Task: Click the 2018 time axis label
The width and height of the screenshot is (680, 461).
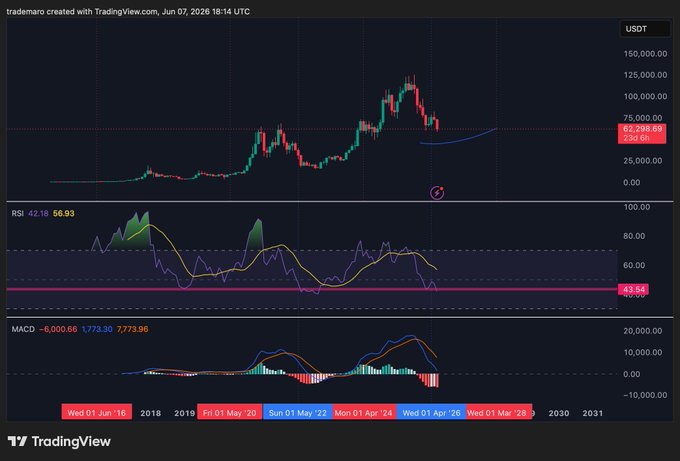Action: coord(150,413)
